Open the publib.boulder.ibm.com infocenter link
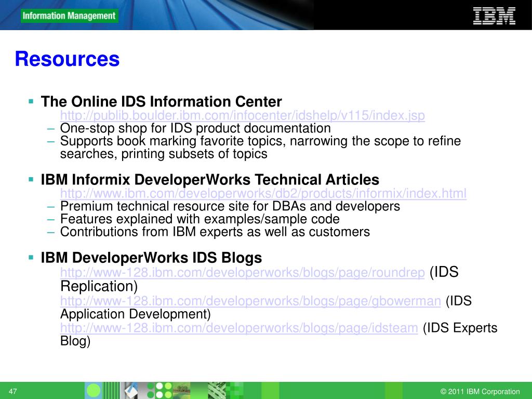The width and height of the screenshot is (532, 399). (242, 116)
